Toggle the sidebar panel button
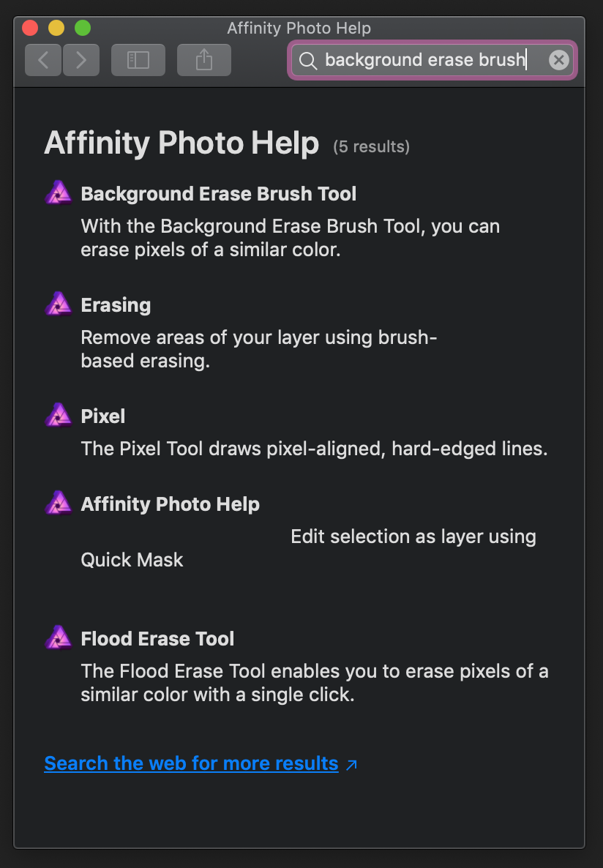Image resolution: width=603 pixels, height=868 pixels. (x=138, y=60)
